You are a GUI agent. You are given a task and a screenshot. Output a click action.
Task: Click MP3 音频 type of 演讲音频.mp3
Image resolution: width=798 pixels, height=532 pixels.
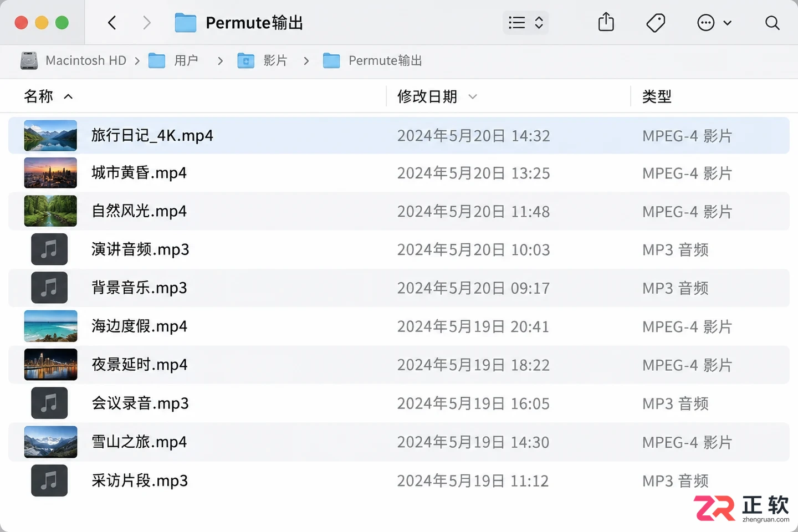pyautogui.click(x=676, y=250)
